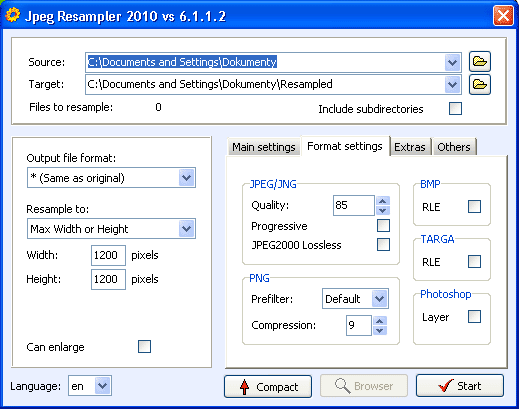The width and height of the screenshot is (519, 409).
Task: Expand the Source path dropdown
Action: (452, 62)
